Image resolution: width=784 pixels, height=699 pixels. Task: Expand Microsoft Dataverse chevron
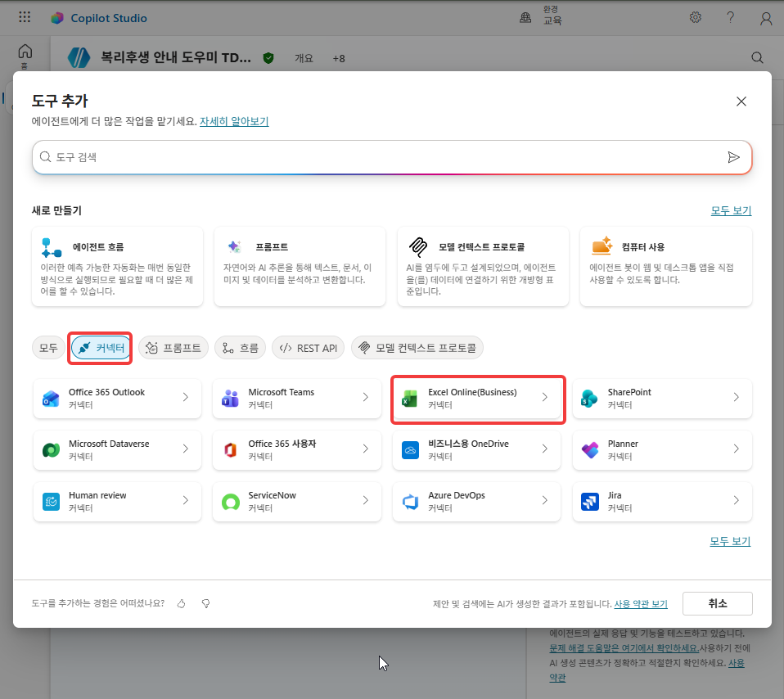point(186,449)
